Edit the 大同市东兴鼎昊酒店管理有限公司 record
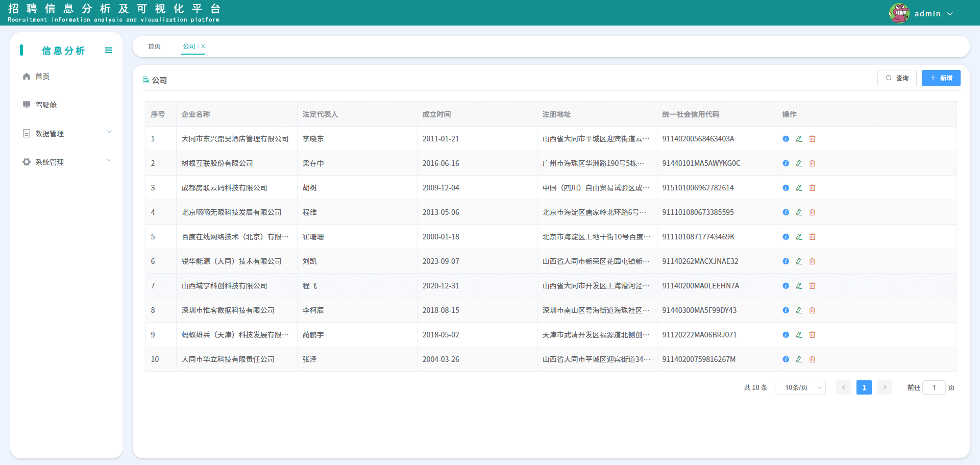980x465 pixels. click(799, 139)
